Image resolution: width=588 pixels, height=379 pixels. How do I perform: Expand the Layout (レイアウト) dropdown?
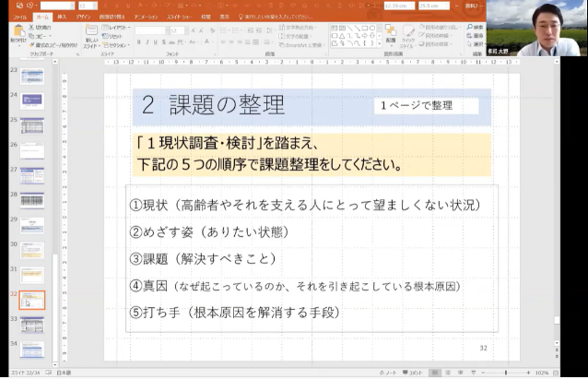tap(118, 27)
